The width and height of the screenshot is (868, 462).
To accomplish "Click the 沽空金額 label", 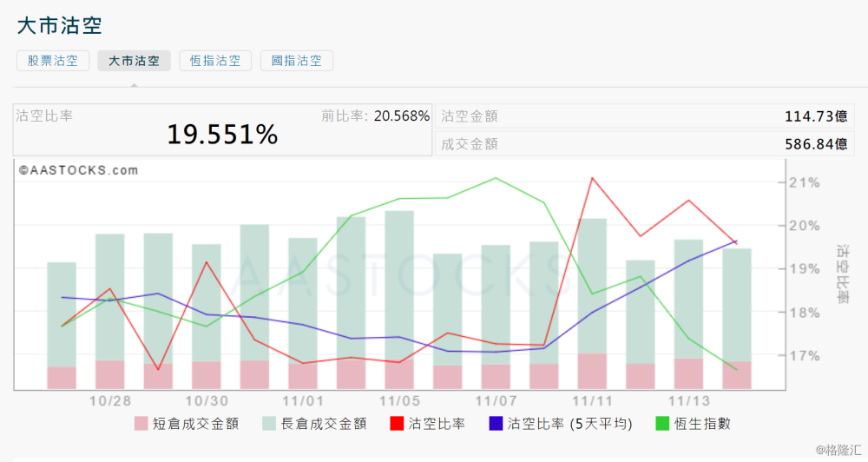I will pos(470,116).
